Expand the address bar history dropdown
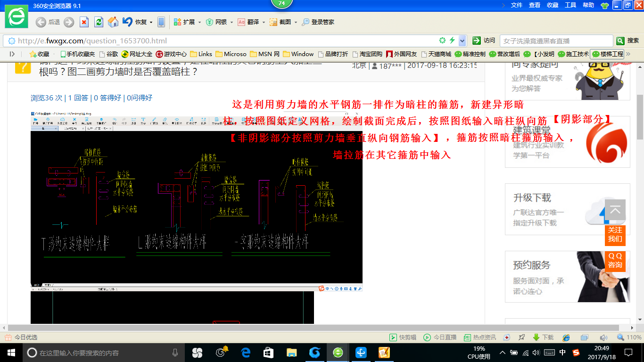644x362 pixels. pyautogui.click(x=462, y=41)
